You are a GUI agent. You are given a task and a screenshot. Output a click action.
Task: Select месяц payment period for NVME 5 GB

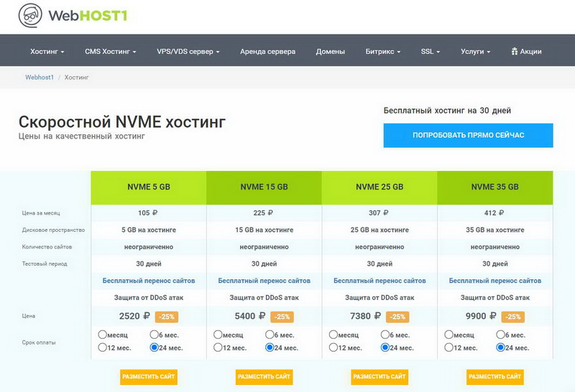(102, 335)
